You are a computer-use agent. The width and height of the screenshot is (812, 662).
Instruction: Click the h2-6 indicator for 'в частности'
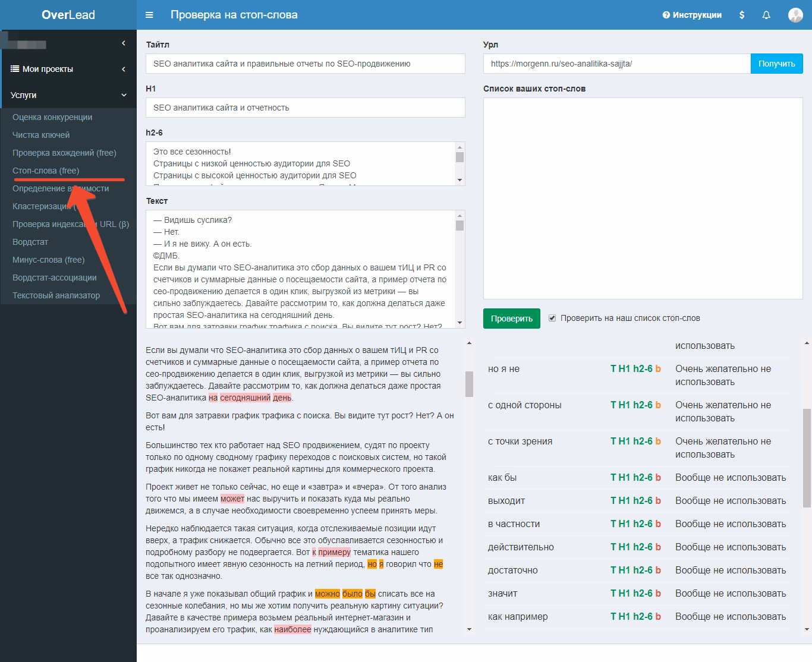644,524
